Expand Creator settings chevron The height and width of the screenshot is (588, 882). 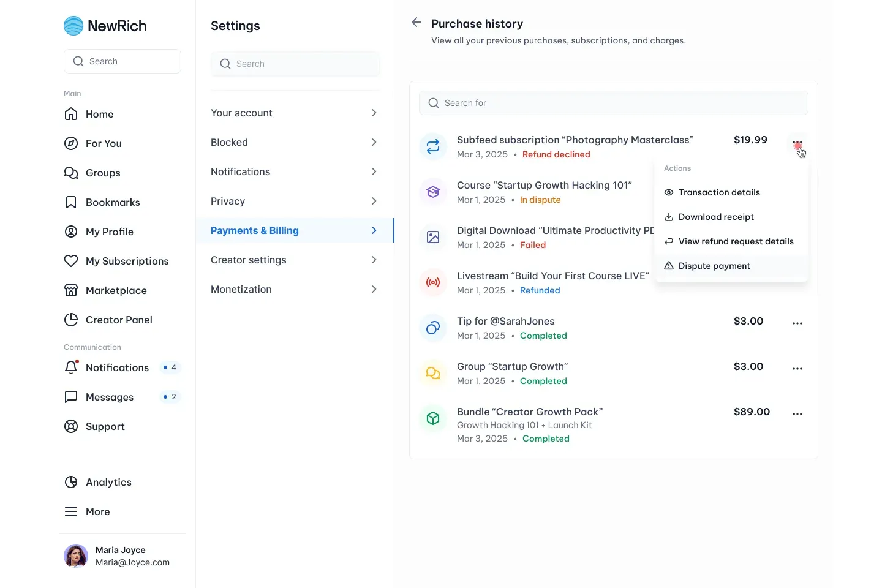point(374,260)
